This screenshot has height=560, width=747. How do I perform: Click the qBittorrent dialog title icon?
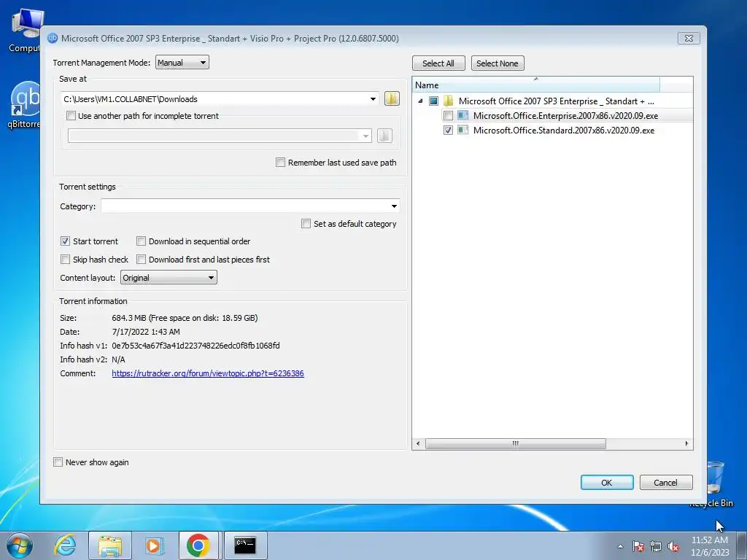pyautogui.click(x=53, y=38)
